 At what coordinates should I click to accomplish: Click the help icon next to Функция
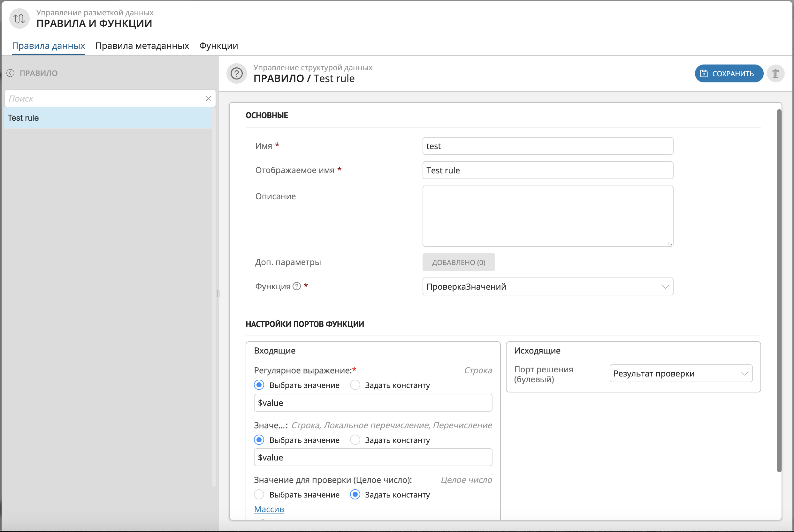tap(297, 286)
